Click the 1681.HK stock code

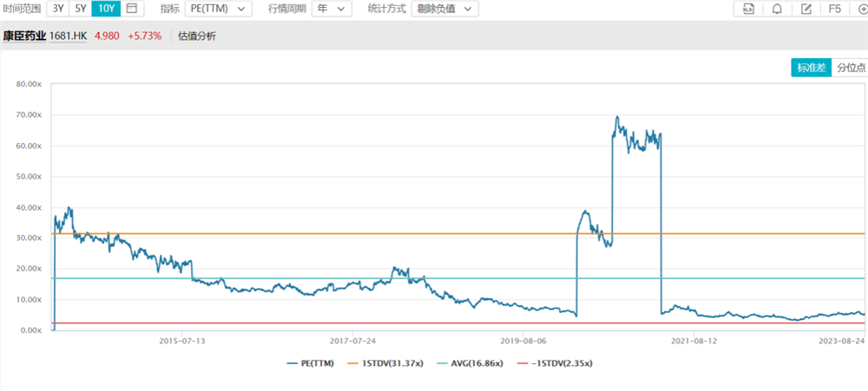68,36
